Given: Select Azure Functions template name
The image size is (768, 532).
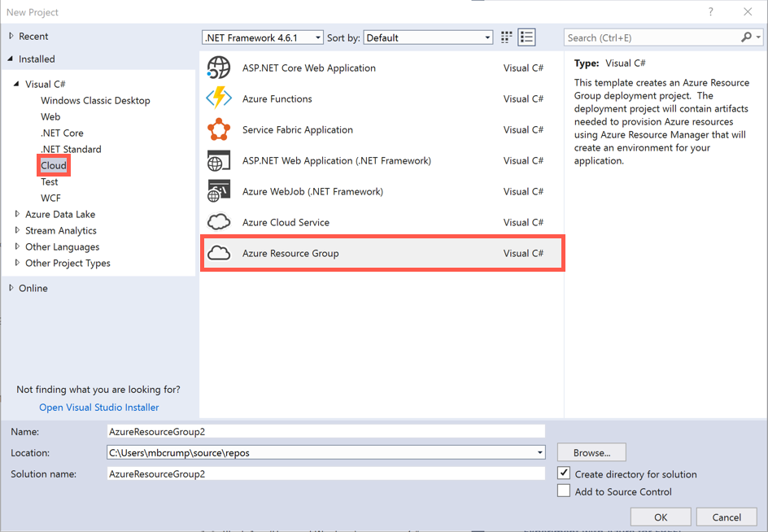Looking at the screenshot, I should 277,98.
